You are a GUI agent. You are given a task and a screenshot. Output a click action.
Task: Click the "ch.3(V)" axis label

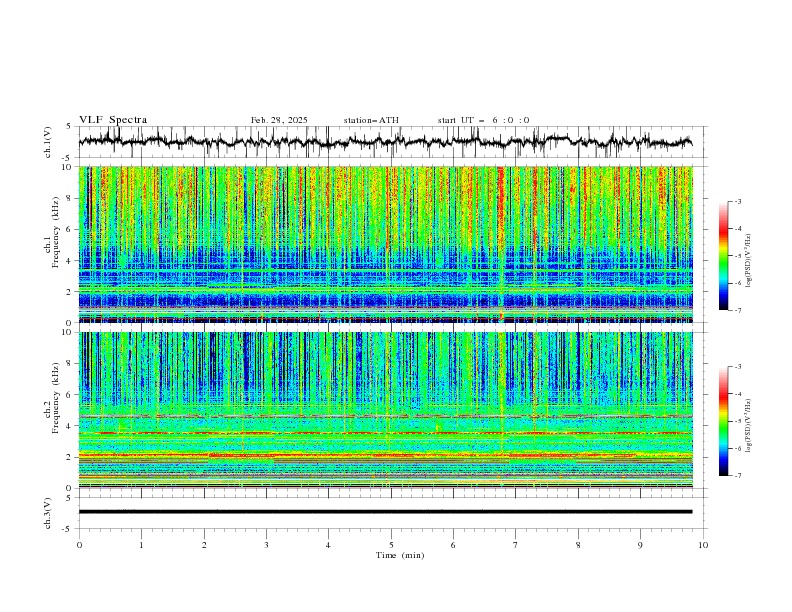click(x=48, y=513)
